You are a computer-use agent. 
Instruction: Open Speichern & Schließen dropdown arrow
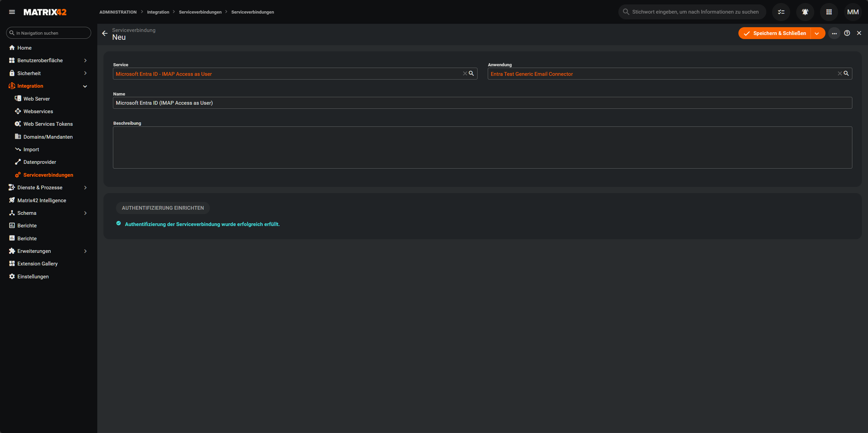pos(817,33)
